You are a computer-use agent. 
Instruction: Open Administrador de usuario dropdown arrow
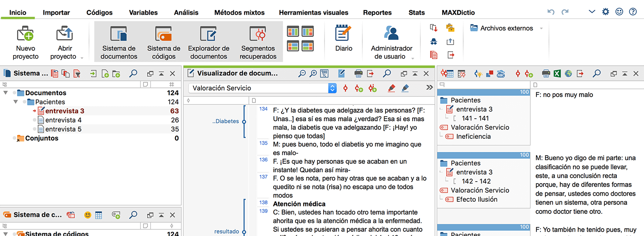pyautogui.click(x=413, y=58)
